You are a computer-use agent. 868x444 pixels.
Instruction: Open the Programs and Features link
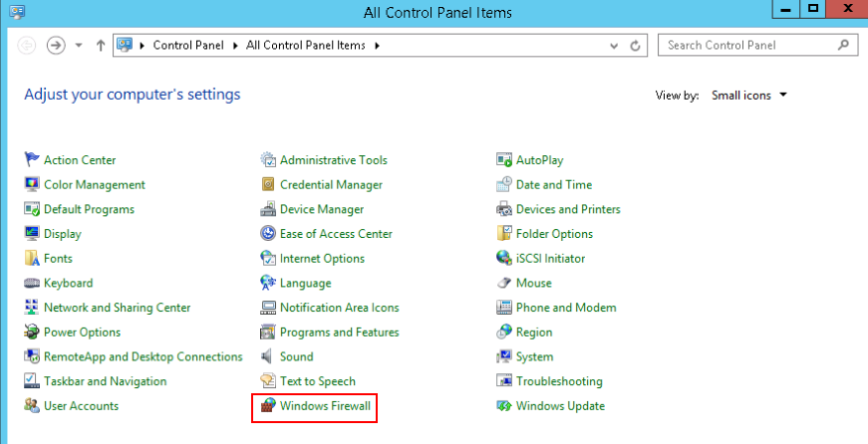tap(340, 332)
